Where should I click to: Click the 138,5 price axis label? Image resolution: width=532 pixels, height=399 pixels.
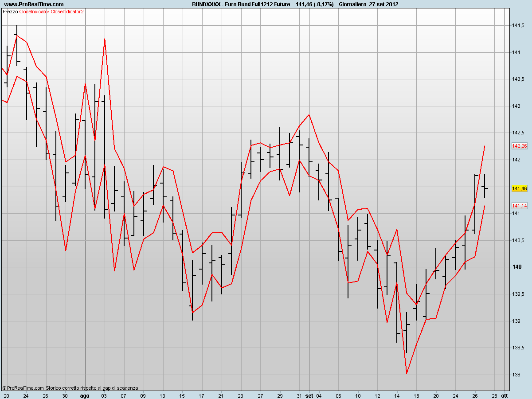click(x=519, y=347)
